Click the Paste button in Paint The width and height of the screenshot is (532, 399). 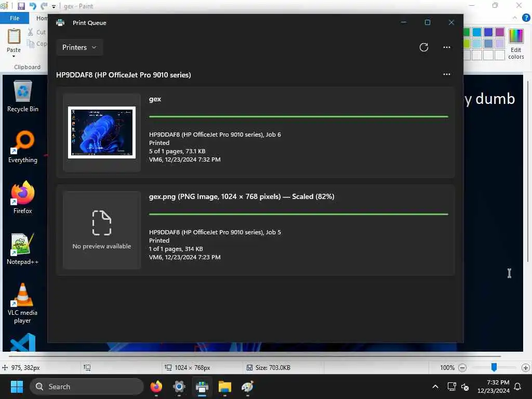pyautogui.click(x=14, y=40)
